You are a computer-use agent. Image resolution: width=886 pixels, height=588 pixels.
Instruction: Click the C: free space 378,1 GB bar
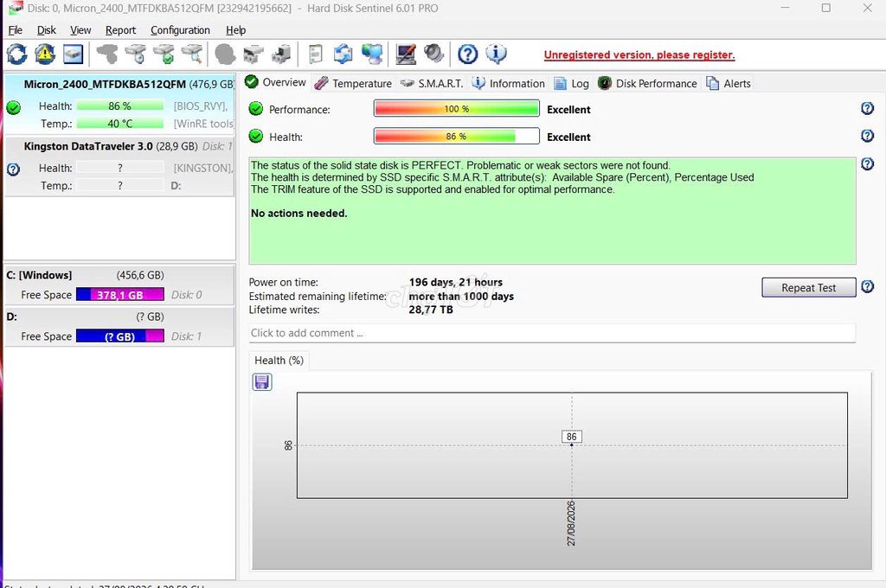point(119,294)
